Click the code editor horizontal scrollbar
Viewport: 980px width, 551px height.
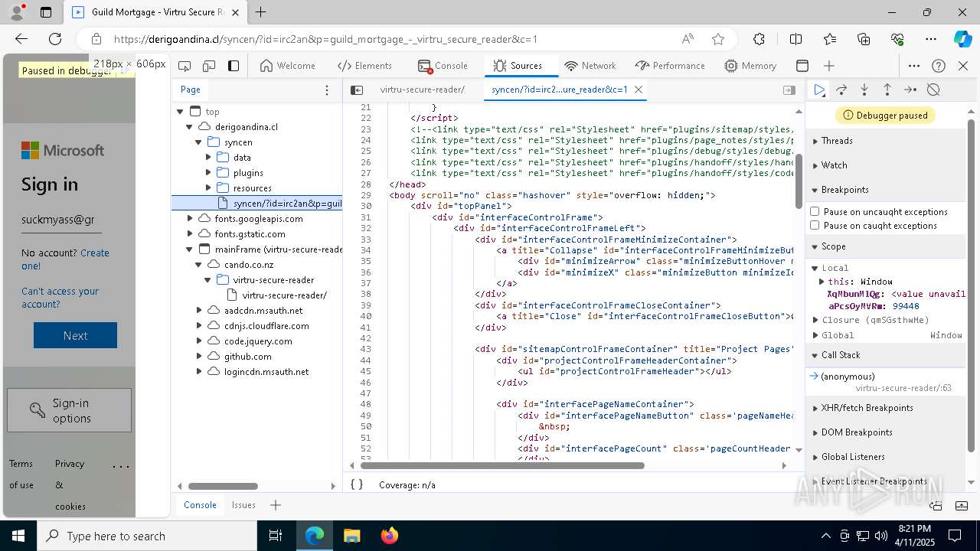point(502,465)
